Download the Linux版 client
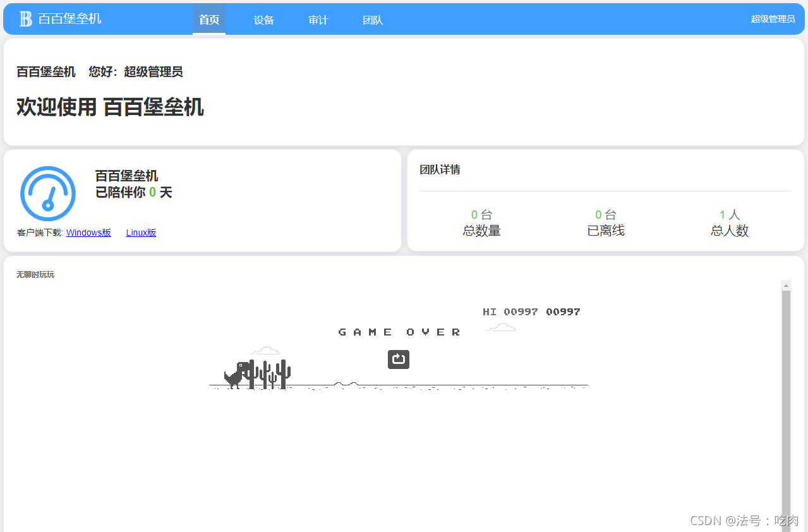 (141, 233)
